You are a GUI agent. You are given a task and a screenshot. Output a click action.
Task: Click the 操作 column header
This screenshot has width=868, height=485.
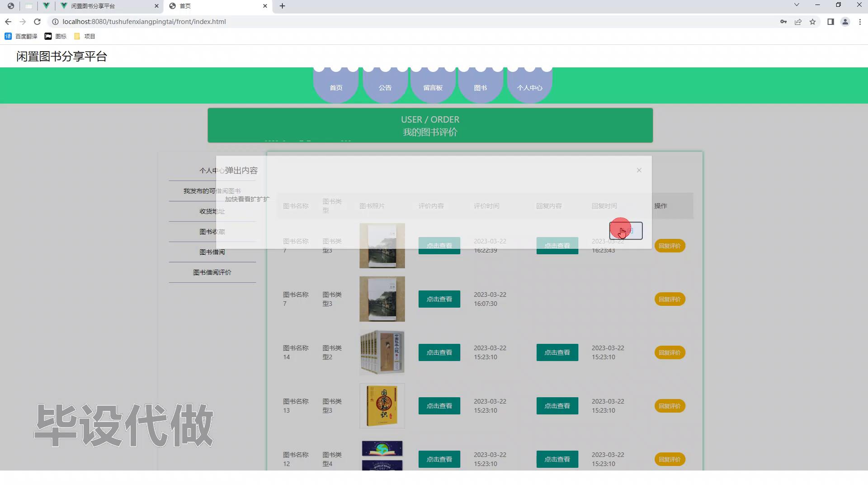pyautogui.click(x=660, y=206)
